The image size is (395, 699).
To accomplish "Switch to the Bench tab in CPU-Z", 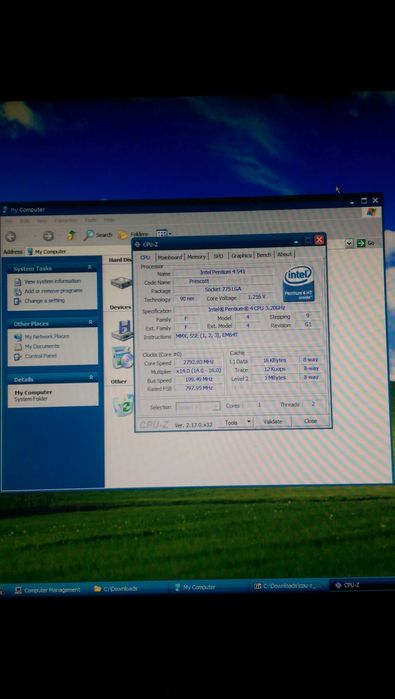I will pos(263,255).
